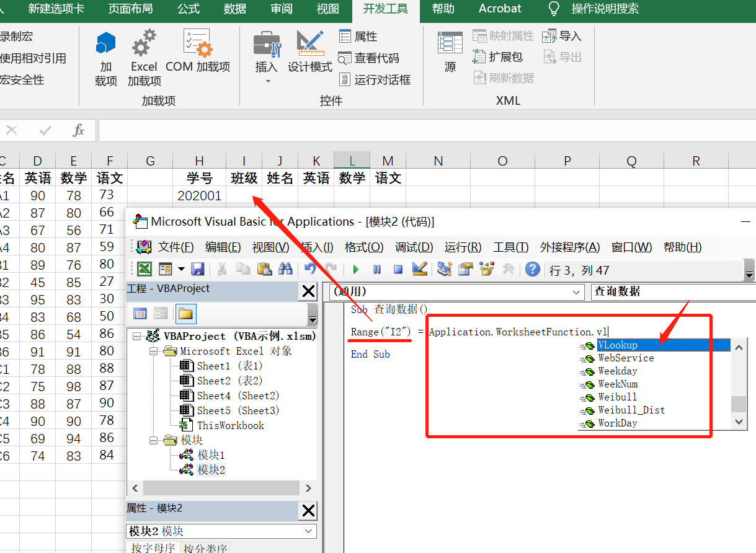The image size is (756, 553).
Task: Switch to 公式 ribbon tab
Action: (189, 9)
